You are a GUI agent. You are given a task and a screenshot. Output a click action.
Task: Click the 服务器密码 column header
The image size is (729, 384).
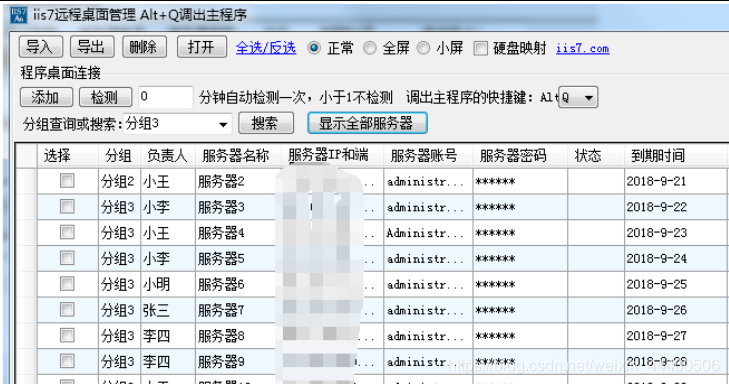(x=520, y=156)
